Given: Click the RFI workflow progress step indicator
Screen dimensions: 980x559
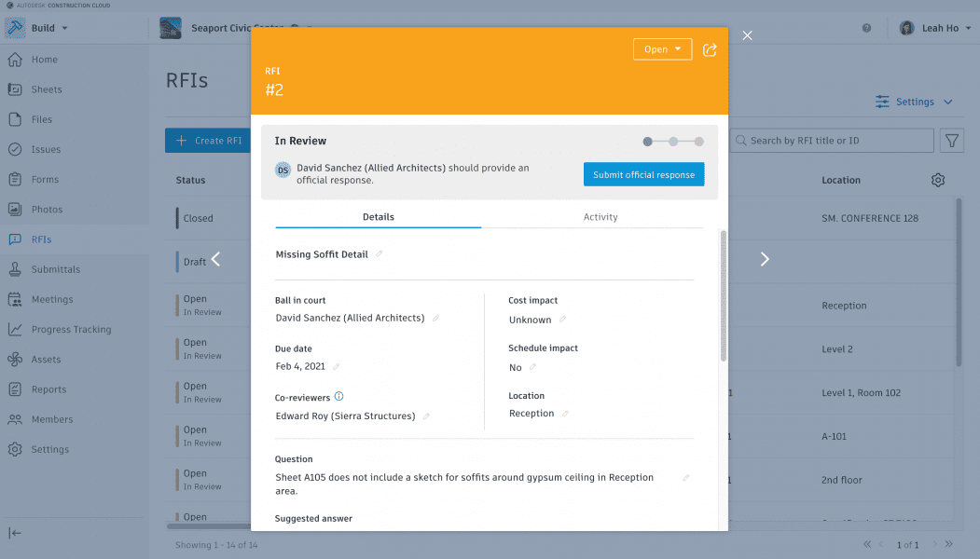Looking at the screenshot, I should (673, 142).
